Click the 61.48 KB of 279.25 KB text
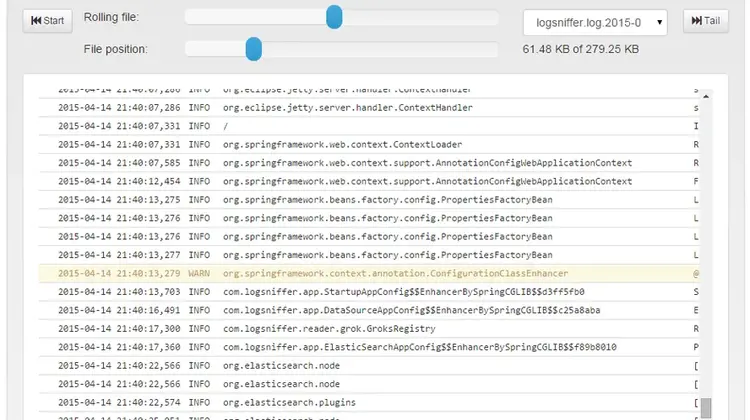 [x=580, y=49]
